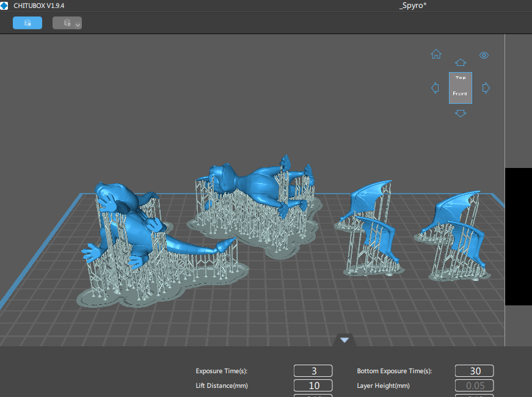This screenshot has height=397, width=532.
Task: Click the Bottom Exposure Time field
Action: tap(474, 371)
